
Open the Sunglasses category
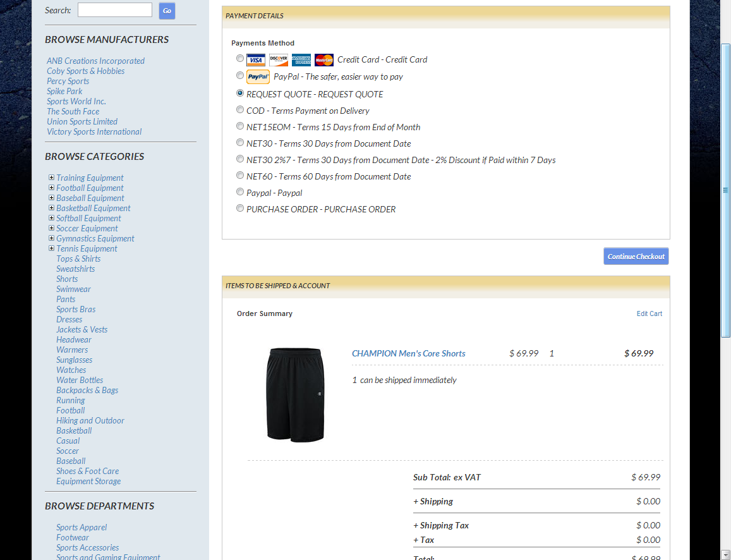[x=74, y=360]
